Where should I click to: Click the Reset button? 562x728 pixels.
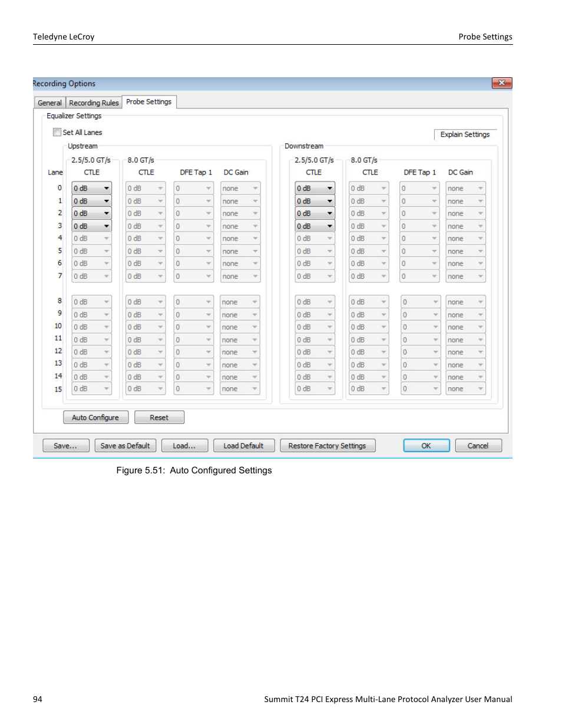pyautogui.click(x=158, y=417)
